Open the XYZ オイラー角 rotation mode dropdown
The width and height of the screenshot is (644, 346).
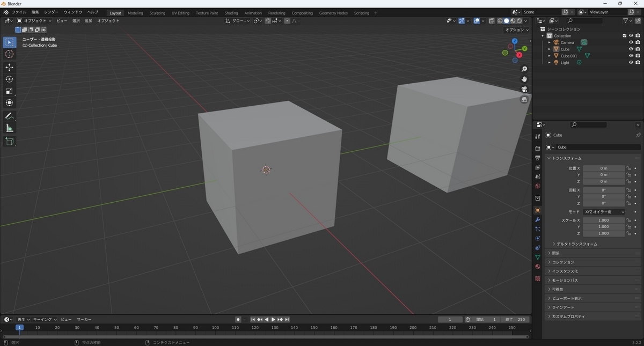click(604, 211)
